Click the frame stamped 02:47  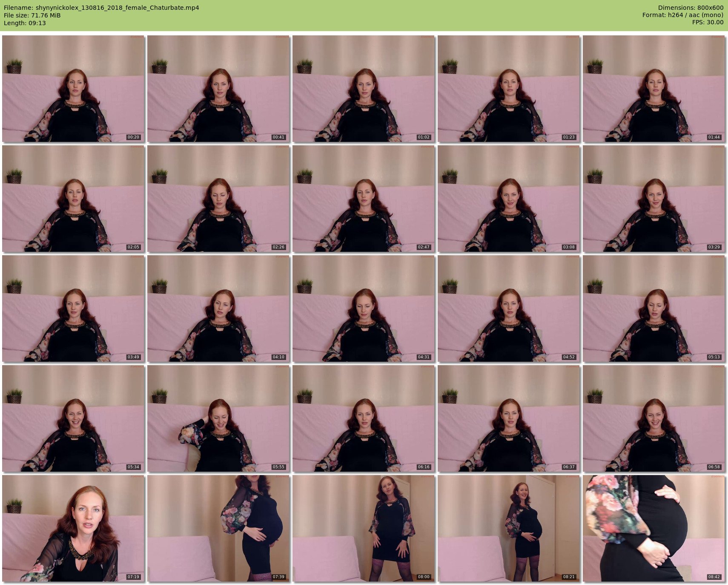tap(364, 199)
